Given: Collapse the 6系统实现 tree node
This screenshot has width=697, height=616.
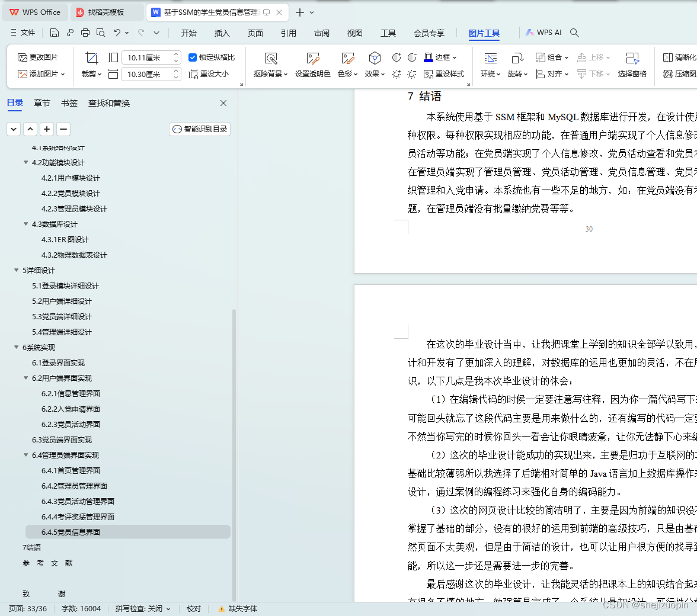Looking at the screenshot, I should (x=17, y=347).
